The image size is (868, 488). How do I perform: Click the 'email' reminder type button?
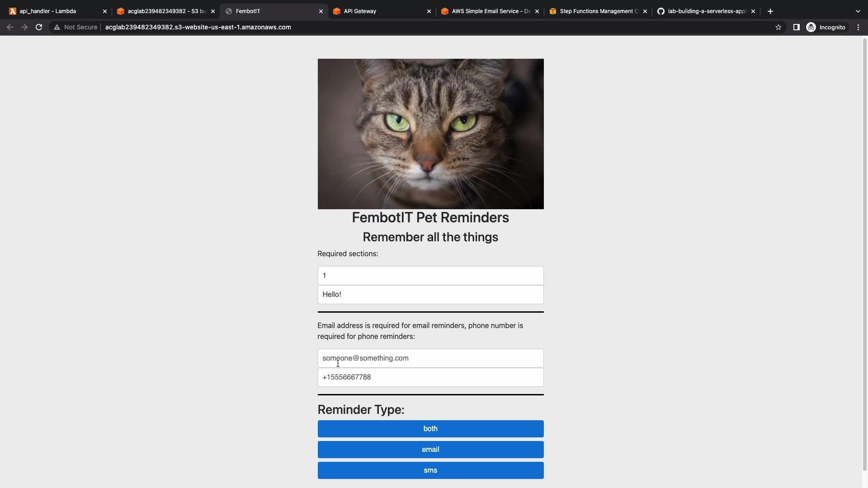[x=430, y=450]
